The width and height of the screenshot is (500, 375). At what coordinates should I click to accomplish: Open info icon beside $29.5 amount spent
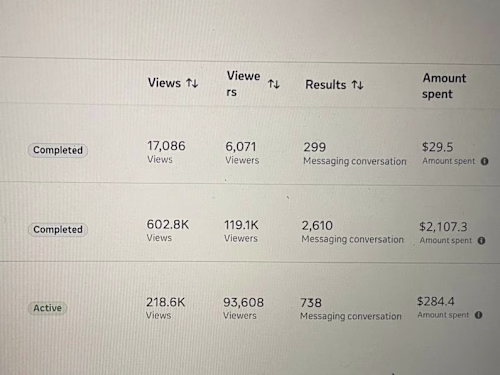click(x=484, y=161)
